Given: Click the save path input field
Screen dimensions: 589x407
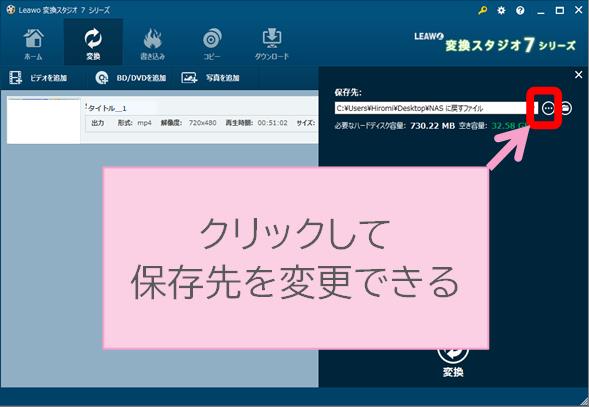Looking at the screenshot, I should (436, 108).
